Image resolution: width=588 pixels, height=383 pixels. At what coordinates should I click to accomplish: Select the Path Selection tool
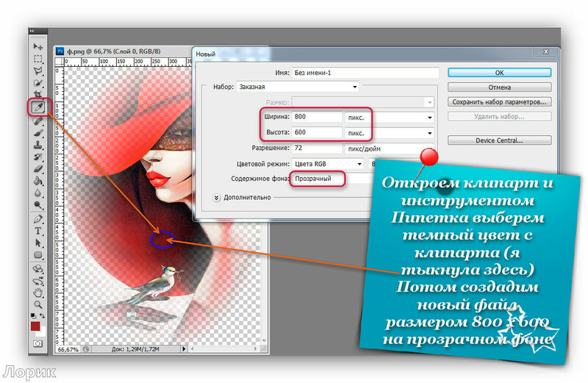(x=38, y=243)
